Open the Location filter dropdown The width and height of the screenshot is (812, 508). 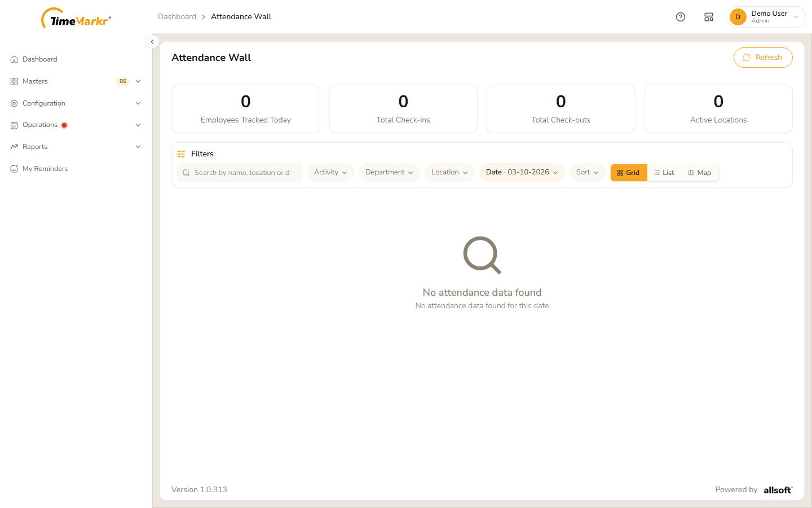[449, 173]
